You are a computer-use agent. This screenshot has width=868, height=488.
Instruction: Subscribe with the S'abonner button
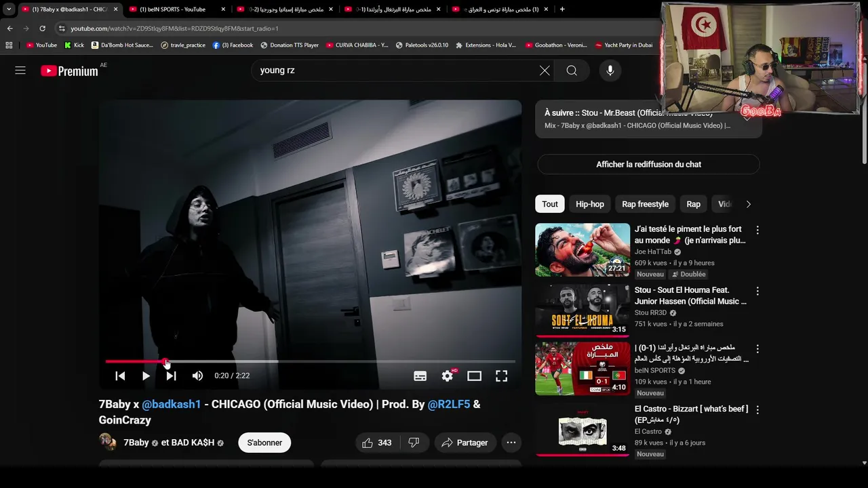(264, 443)
